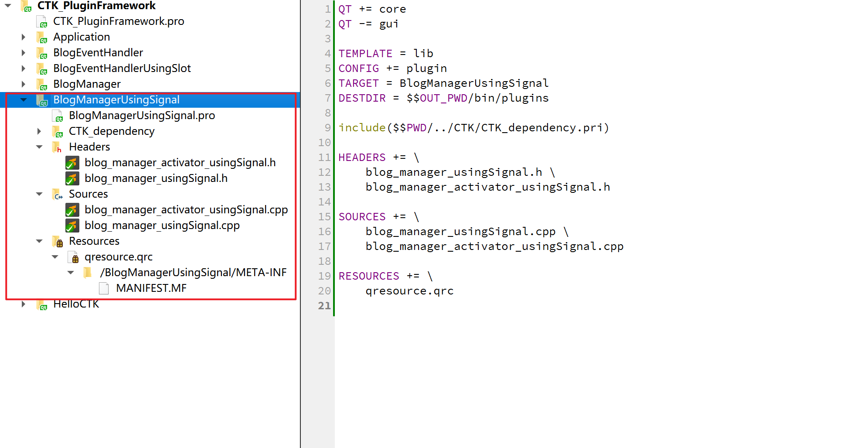Expand the BlogManager subproject
The image size is (868, 448).
(24, 84)
